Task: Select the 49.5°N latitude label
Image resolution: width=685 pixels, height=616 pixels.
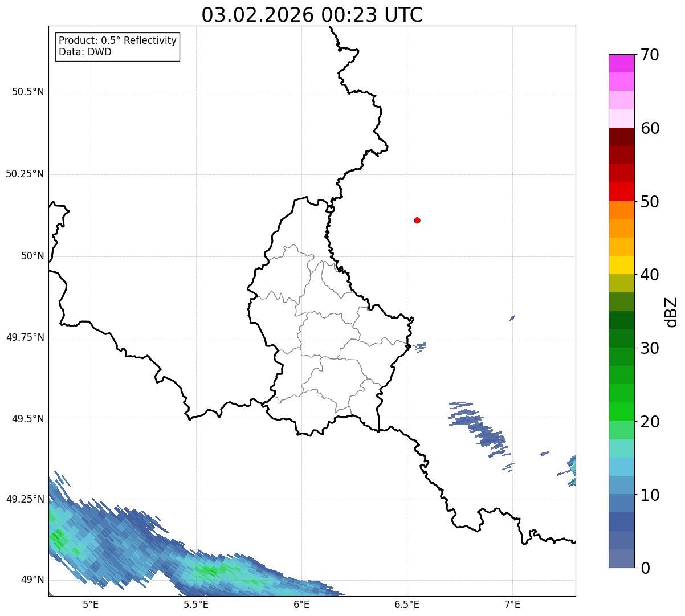Action: [x=28, y=419]
